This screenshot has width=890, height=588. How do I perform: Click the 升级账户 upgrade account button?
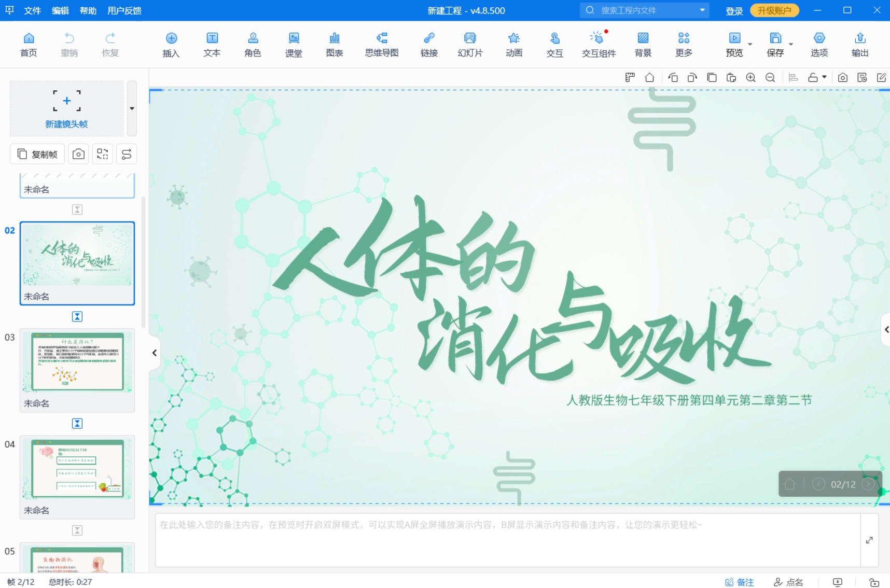coord(774,10)
